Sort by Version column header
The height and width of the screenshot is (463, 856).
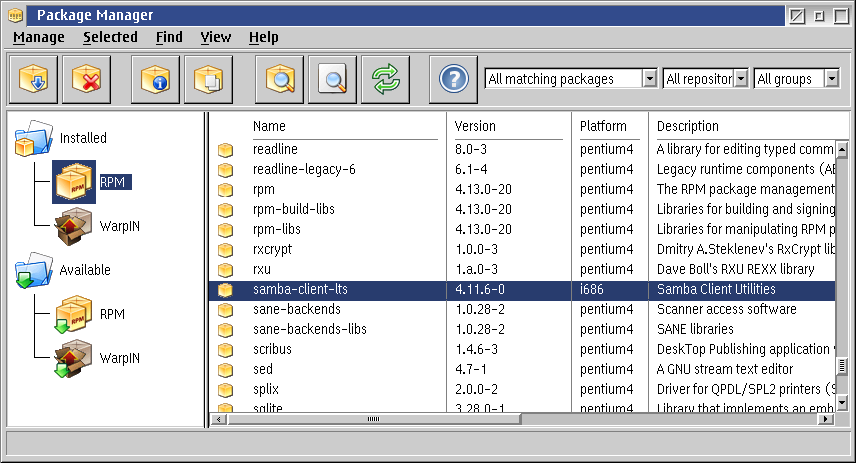point(474,126)
